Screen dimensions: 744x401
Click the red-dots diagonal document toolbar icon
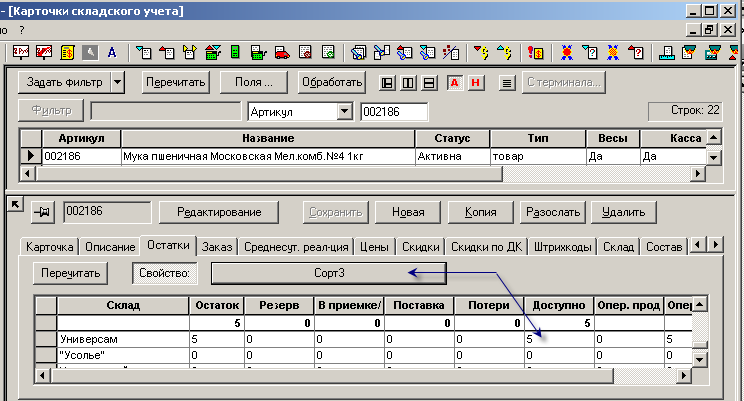(x=451, y=52)
